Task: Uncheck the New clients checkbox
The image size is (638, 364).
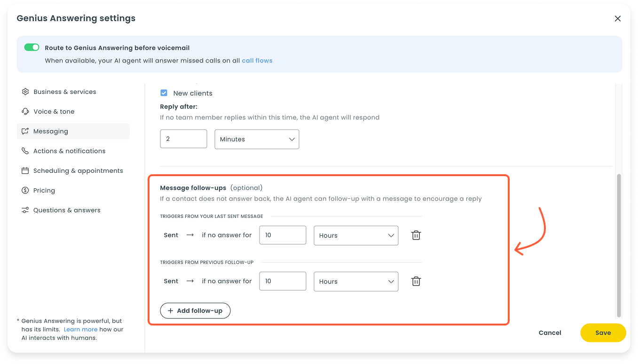Action: [x=164, y=93]
